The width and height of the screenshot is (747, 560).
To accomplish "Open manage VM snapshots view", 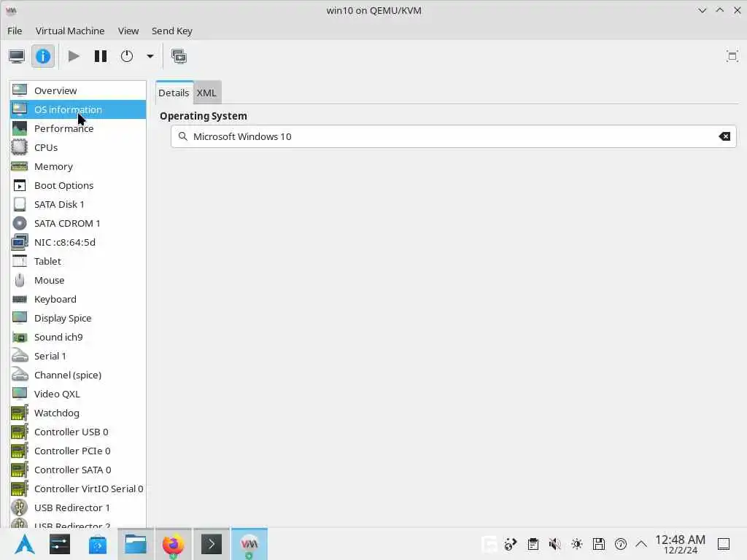I will (x=179, y=56).
